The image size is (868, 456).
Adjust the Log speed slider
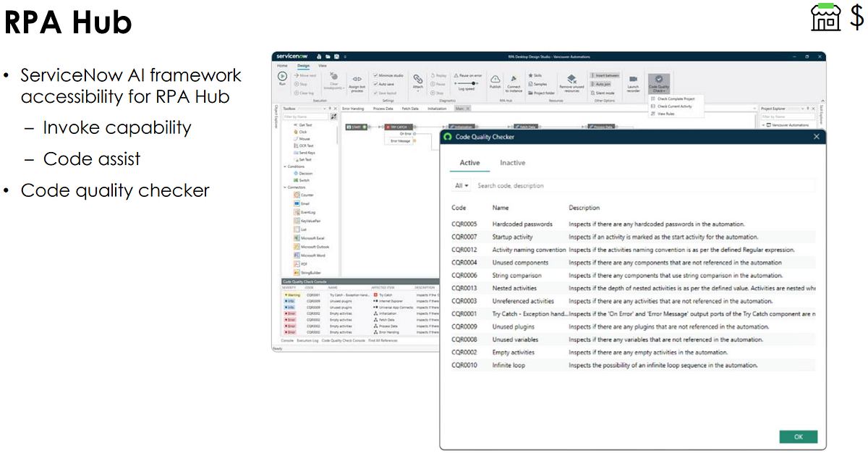[474, 82]
